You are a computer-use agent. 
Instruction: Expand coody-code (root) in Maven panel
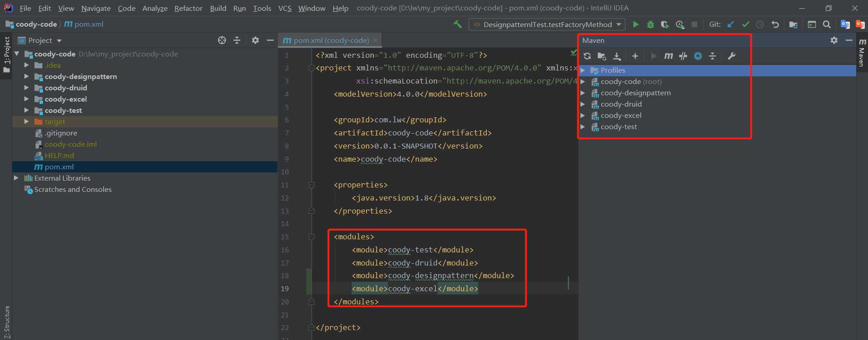(x=583, y=82)
